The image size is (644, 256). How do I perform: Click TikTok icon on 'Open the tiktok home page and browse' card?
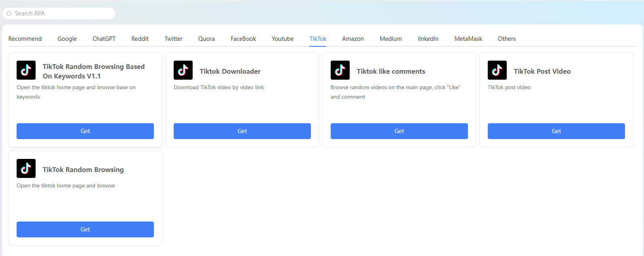coord(26,168)
